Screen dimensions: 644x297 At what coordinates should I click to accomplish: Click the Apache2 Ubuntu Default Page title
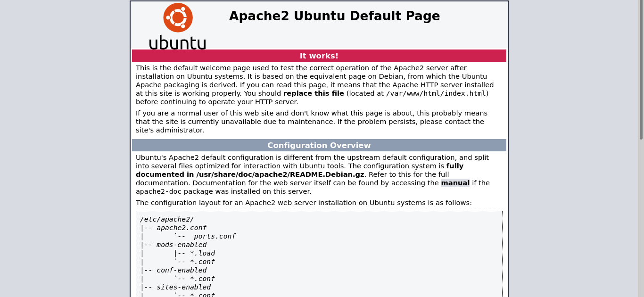(x=334, y=16)
